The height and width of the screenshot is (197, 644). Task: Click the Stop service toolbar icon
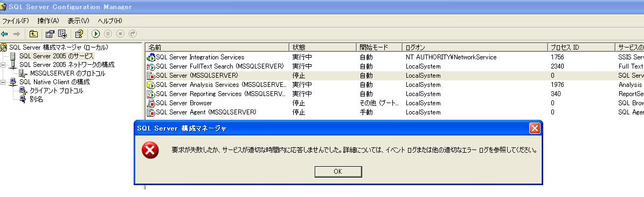(x=120, y=33)
